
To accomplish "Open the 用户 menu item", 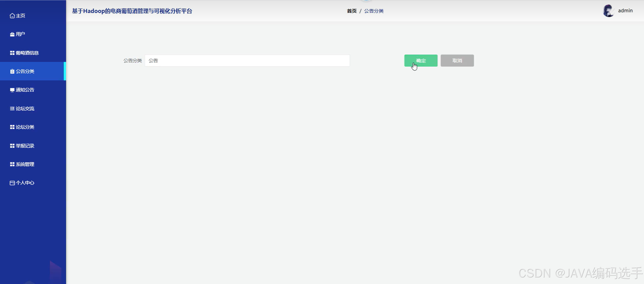I will pos(33,34).
